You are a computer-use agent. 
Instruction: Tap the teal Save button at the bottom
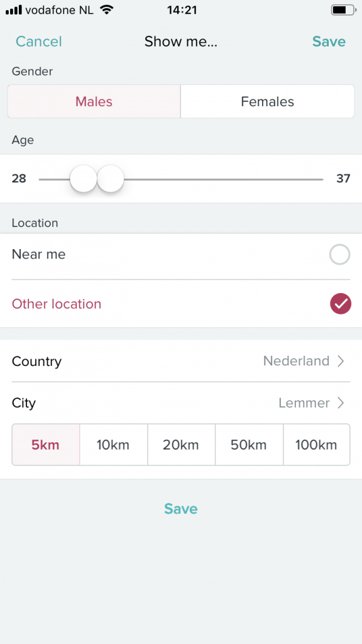click(x=181, y=509)
